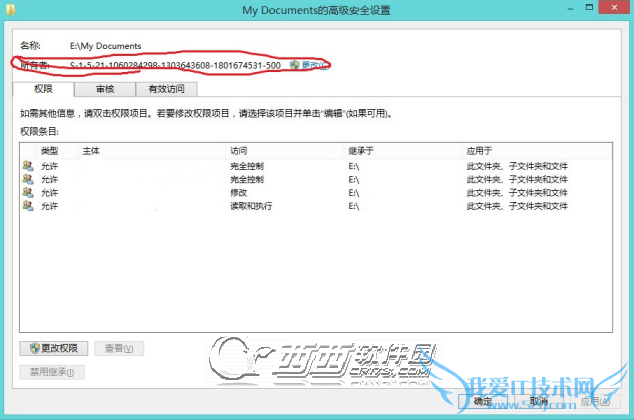Select the first 完全控制 permission entry
The height and width of the screenshot is (420, 634).
click(x=316, y=166)
